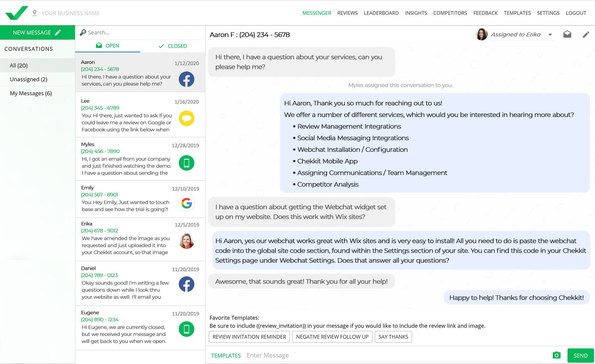Click the mobile phone icon on Myles's conversation
Image resolution: width=595 pixels, height=364 pixels.
click(x=186, y=163)
